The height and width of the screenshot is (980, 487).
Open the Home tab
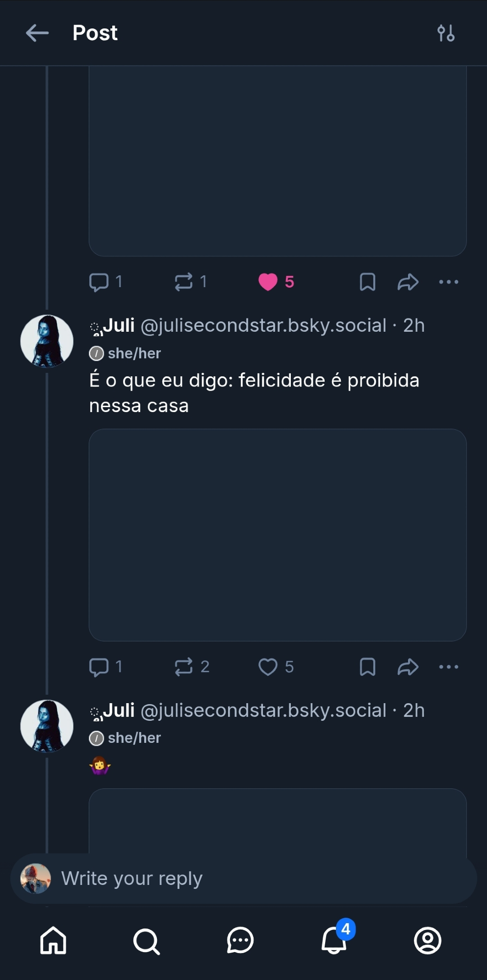pyautogui.click(x=53, y=940)
